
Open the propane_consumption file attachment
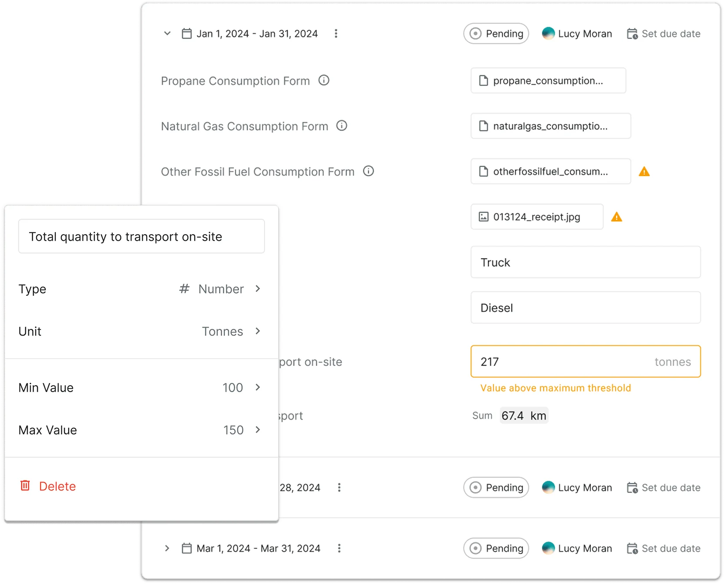point(548,81)
